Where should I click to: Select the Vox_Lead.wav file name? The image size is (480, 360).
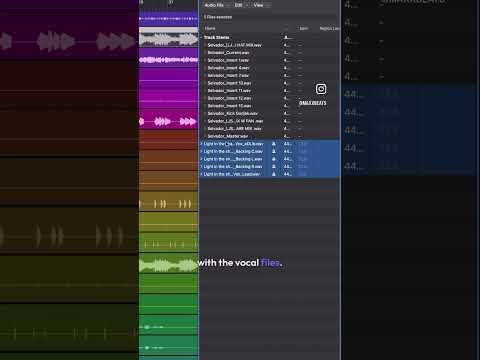tap(232, 174)
